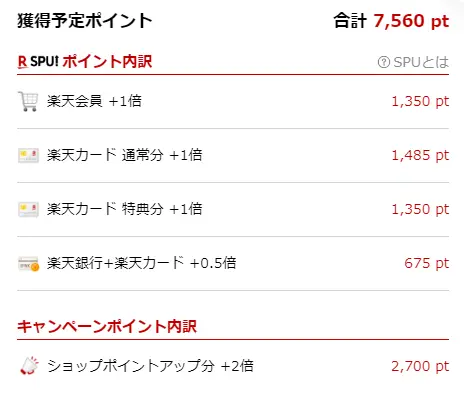Select 楽天カード 特典分 +1倍 label
Screen dimensions: 464x393
[125, 209]
